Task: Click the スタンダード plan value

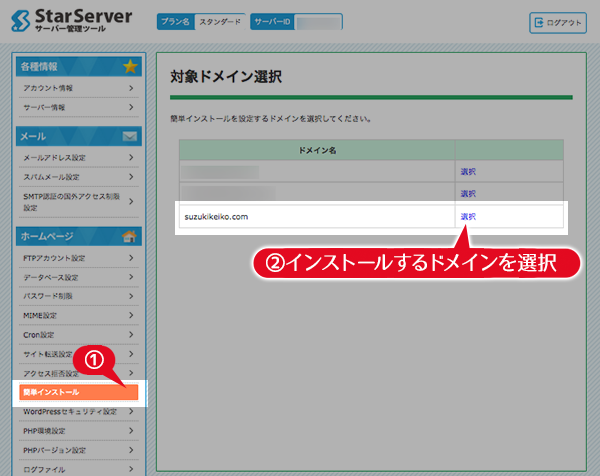Action: coord(220,22)
